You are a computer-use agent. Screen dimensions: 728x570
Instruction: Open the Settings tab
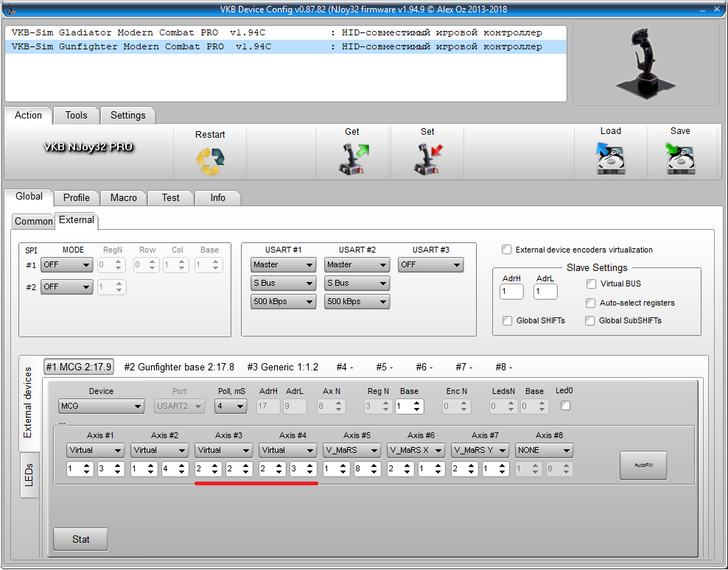(x=128, y=115)
